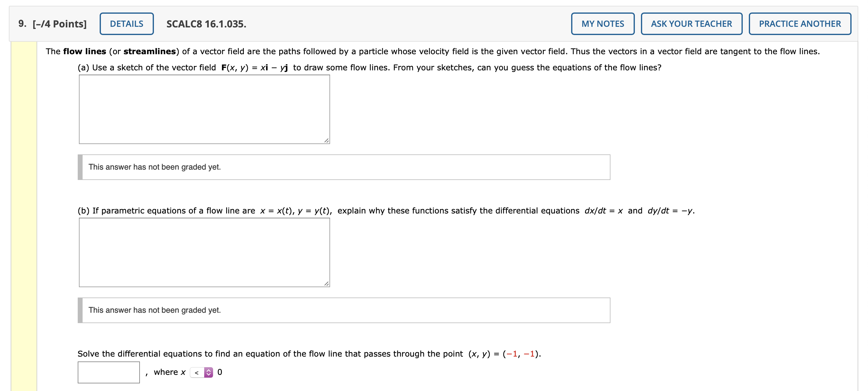The image size is (868, 391).
Task: Open MY NOTES
Action: click(x=603, y=24)
